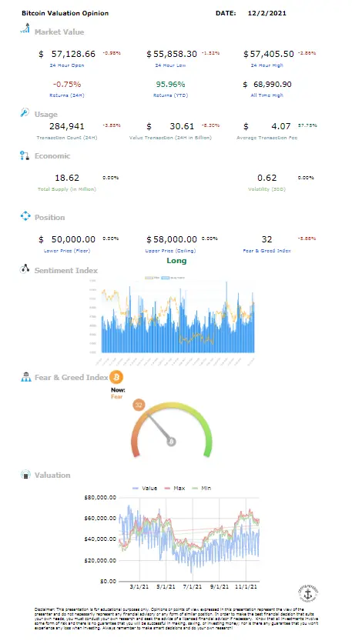Click the 24 Hour Open label
This screenshot has width=352, height=644.
pyautogui.click(x=67, y=65)
